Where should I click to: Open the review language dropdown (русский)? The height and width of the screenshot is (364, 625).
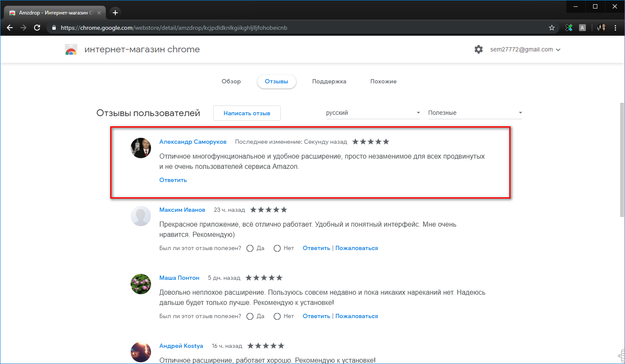(x=373, y=113)
